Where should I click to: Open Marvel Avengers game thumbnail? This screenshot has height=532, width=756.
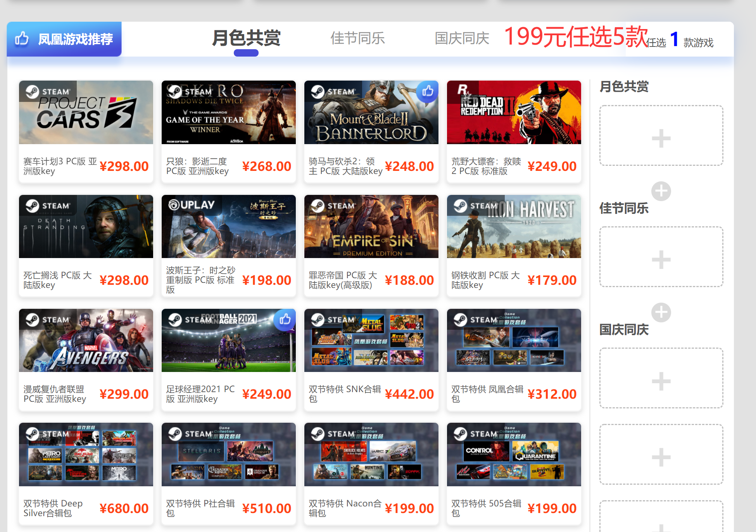pos(86,340)
